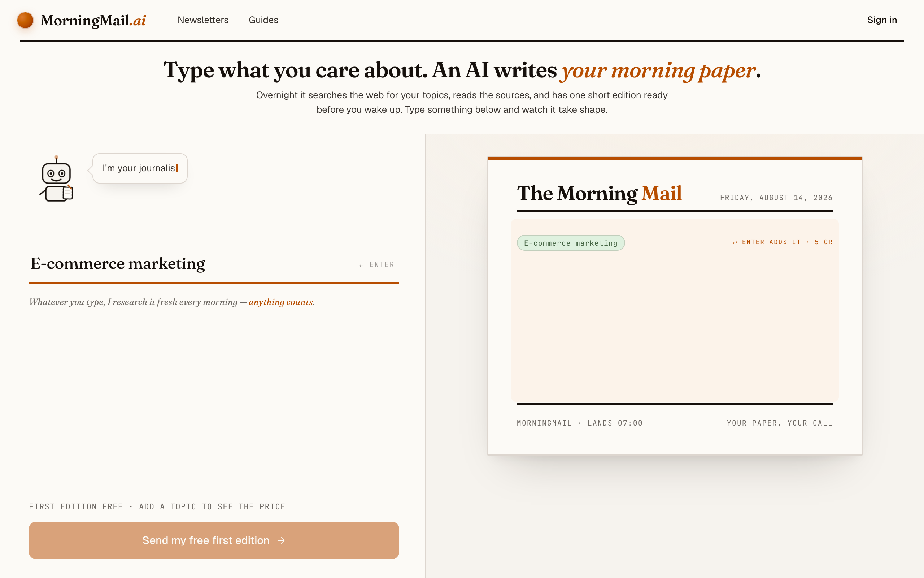Click the "anything counts." highlighted text
The image size is (924, 578).
point(282,302)
